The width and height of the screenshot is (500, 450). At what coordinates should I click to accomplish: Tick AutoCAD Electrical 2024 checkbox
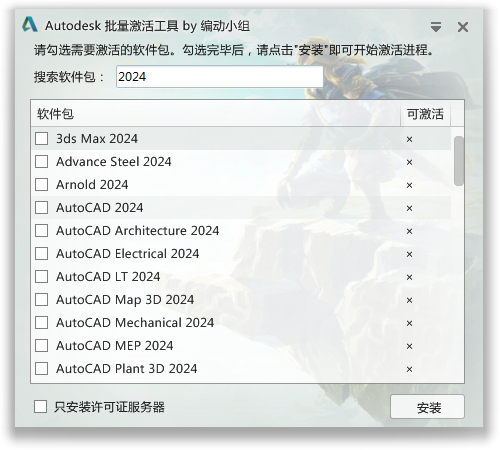(41, 253)
